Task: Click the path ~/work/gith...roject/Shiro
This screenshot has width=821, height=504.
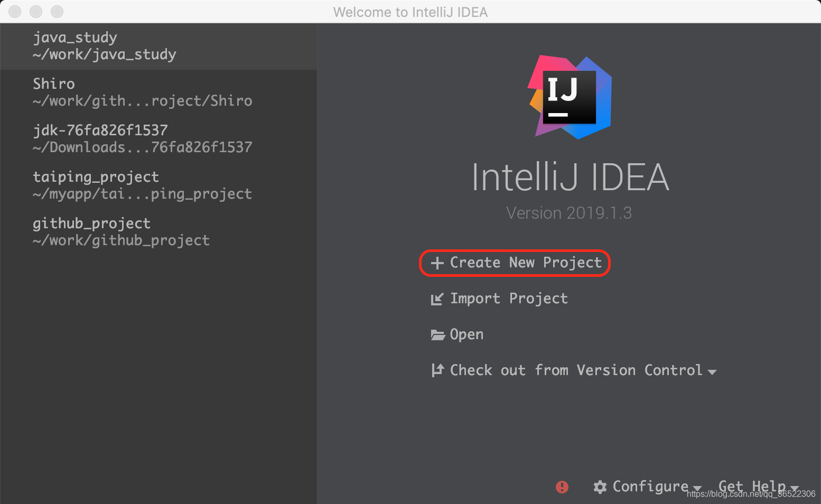Action: pos(143,101)
